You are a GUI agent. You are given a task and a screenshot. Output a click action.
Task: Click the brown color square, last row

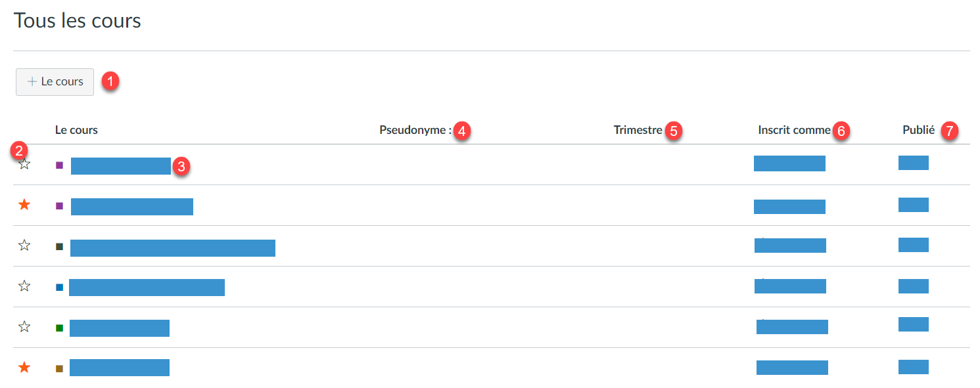click(59, 369)
